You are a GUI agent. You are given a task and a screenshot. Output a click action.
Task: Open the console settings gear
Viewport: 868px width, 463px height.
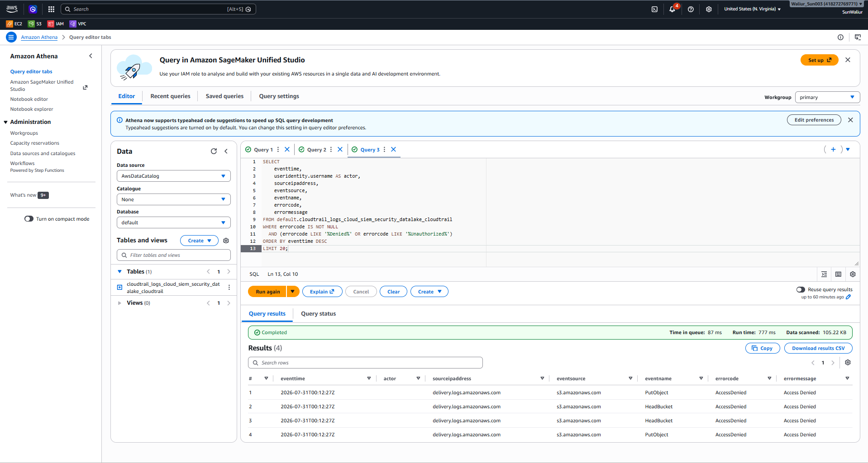click(x=709, y=9)
